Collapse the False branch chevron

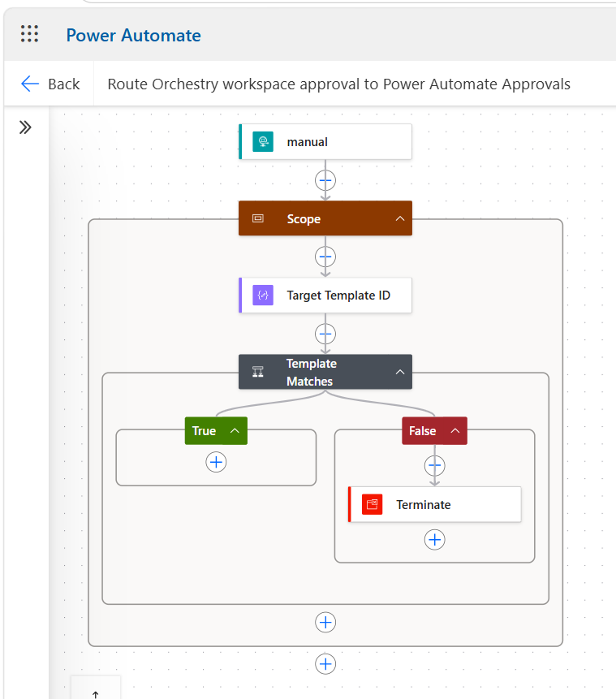(455, 430)
